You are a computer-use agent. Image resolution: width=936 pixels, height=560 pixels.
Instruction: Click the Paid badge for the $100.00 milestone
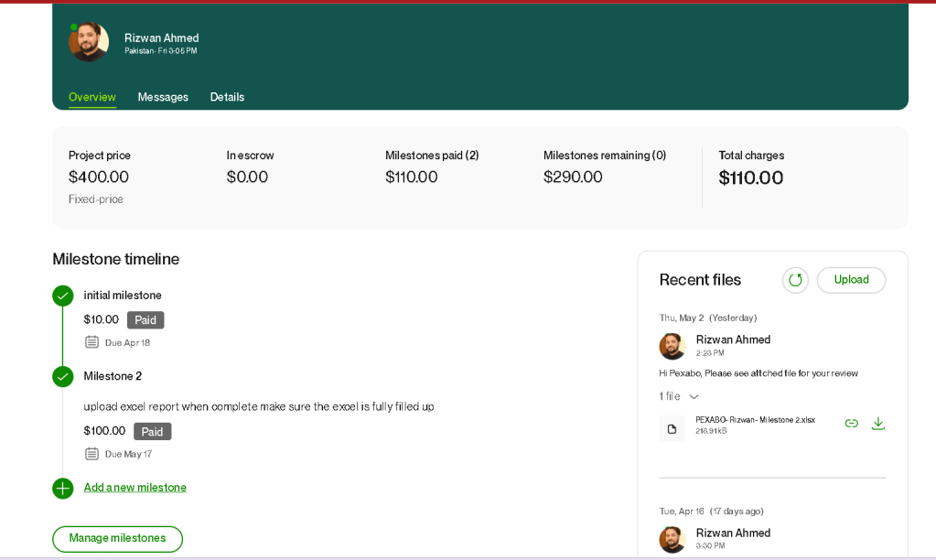point(152,432)
